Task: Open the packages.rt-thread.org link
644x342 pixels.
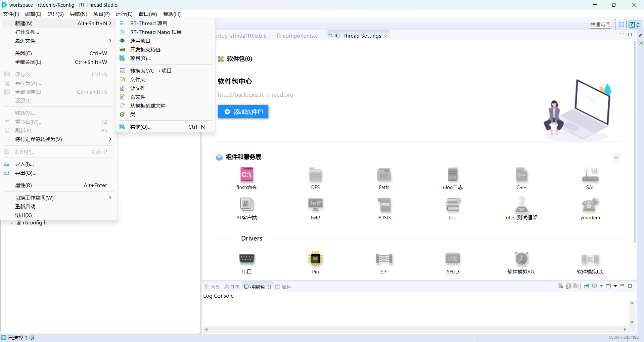Action: [x=256, y=95]
